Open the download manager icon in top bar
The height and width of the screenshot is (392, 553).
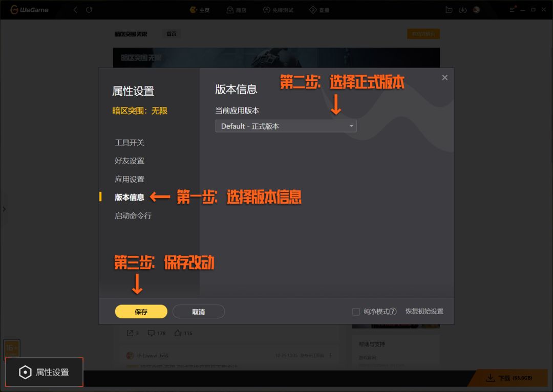(463, 10)
